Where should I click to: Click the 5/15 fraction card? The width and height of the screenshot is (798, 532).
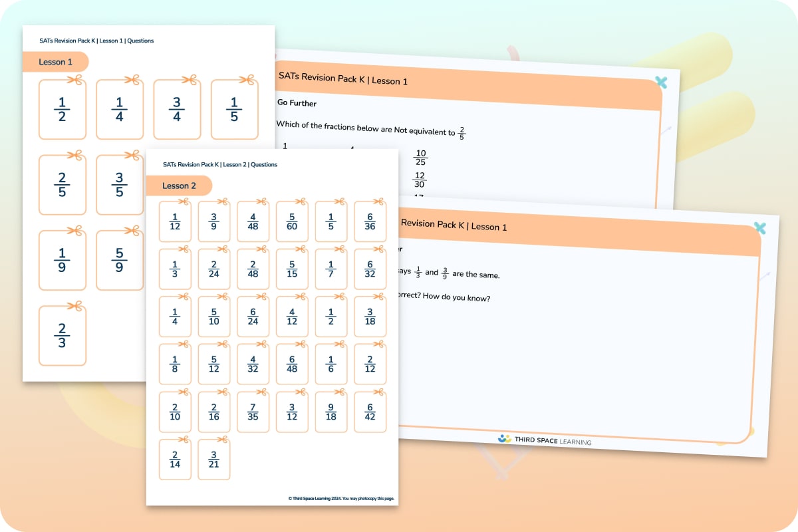click(292, 269)
